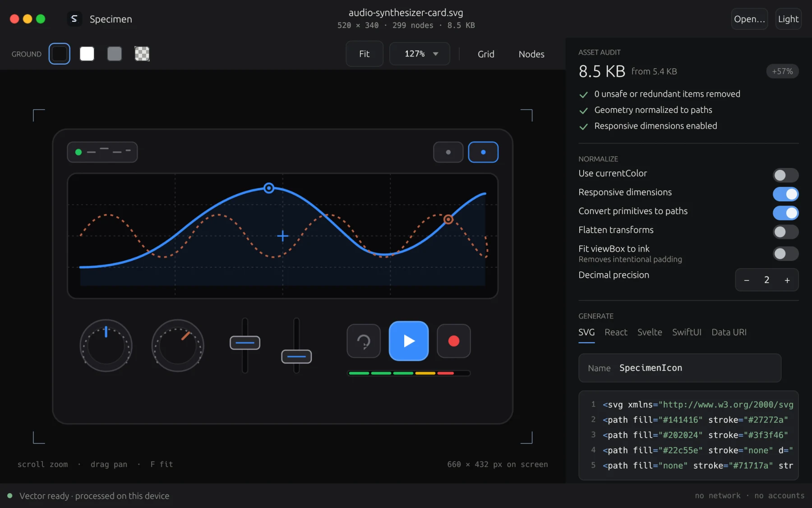Image resolution: width=812 pixels, height=508 pixels.
Task: Click the blue-outlined dot button in artwork
Action: point(483,152)
